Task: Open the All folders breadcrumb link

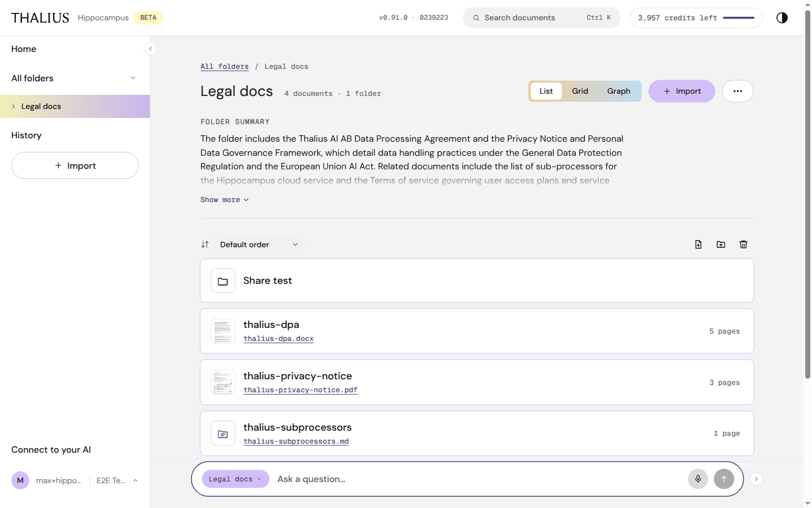Action: pos(224,67)
